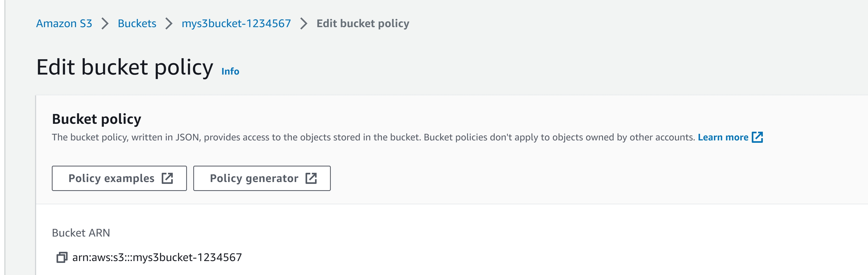Click chevron after Amazon S3 breadcrumb
Screen dimensions: 868x275
pos(105,24)
